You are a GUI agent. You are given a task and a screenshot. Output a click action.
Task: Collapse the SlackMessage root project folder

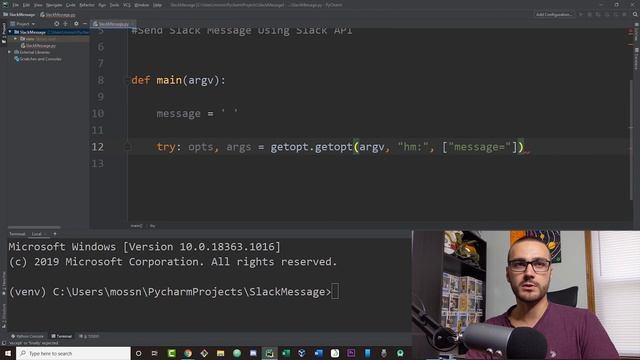click(10, 32)
